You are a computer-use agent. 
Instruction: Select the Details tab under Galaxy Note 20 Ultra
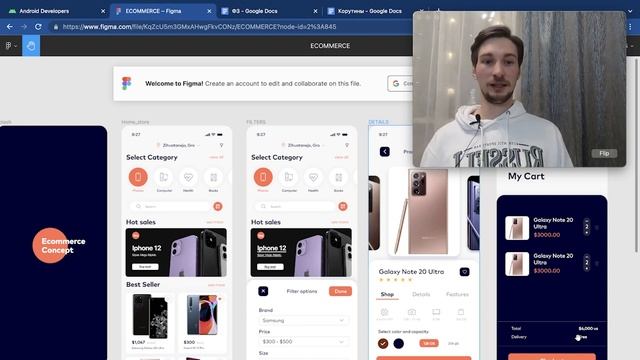421,294
